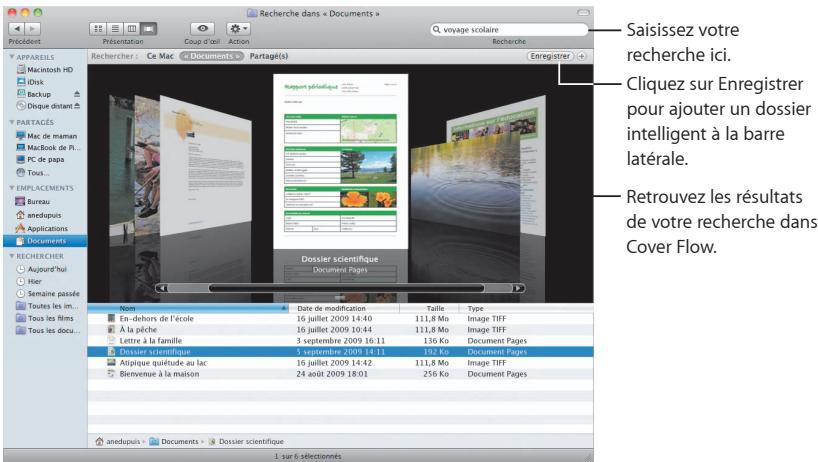Viewport: 818px width, 462px height.
Task: Select the Partagé(s) search scope
Action: [x=269, y=56]
